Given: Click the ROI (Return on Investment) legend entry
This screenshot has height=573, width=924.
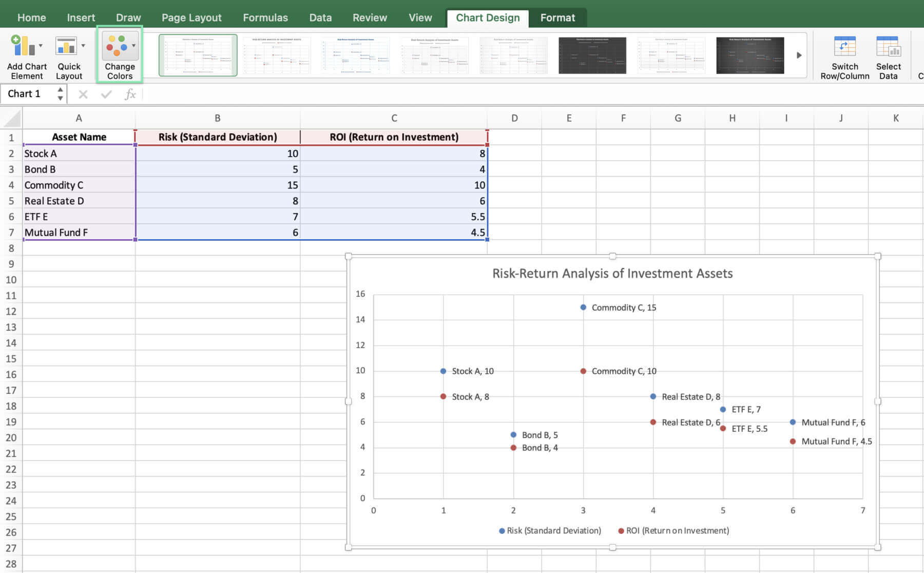Looking at the screenshot, I should [673, 530].
